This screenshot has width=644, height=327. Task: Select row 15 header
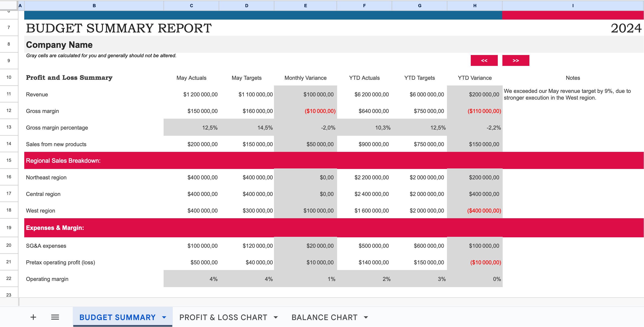pyautogui.click(x=9, y=160)
